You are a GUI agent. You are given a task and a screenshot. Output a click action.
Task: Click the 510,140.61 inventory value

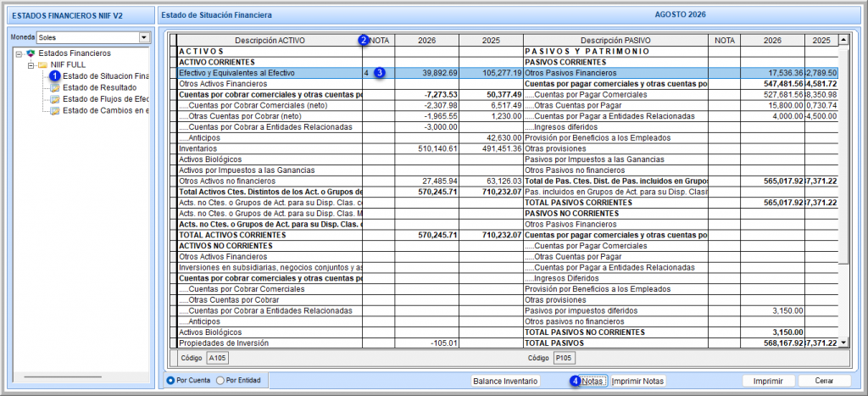(427, 148)
